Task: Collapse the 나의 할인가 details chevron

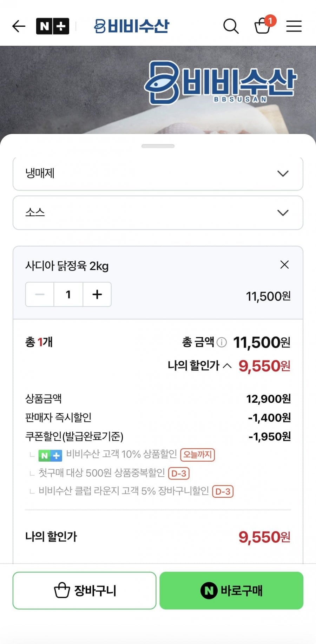Action: pyautogui.click(x=227, y=366)
